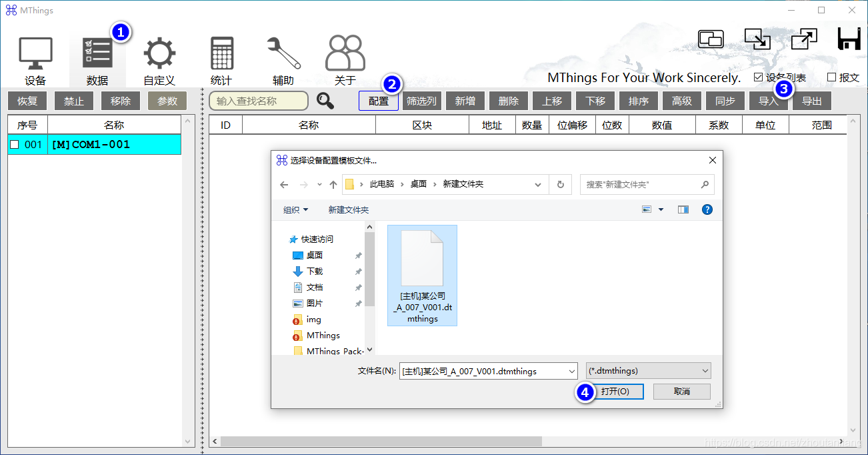Check the box for device 001

15,145
